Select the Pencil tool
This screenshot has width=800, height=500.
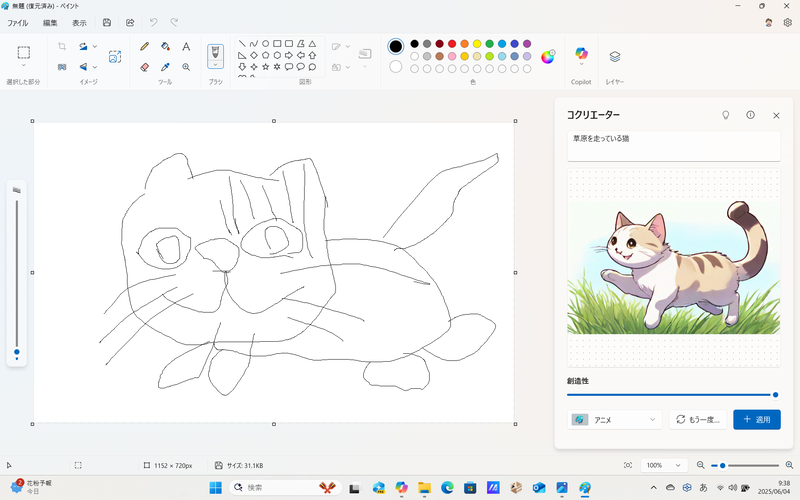[145, 46]
